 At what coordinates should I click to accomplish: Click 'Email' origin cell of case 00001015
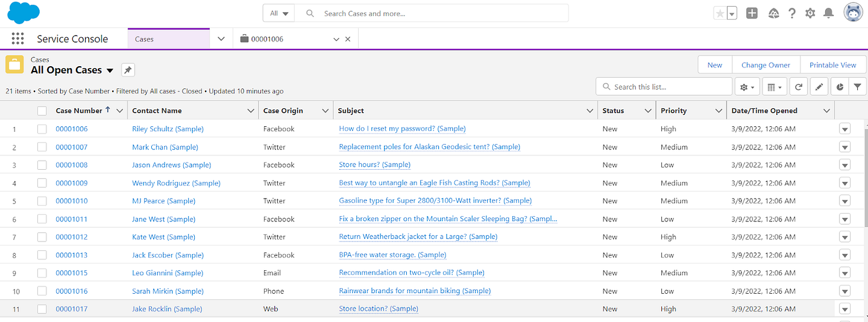click(x=272, y=273)
